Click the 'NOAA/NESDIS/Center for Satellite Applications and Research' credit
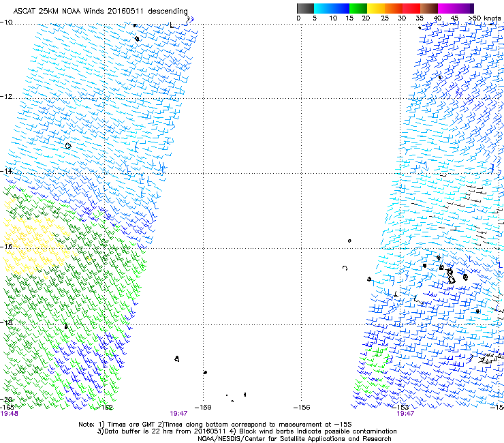This screenshot has height=443, width=504. (x=294, y=439)
